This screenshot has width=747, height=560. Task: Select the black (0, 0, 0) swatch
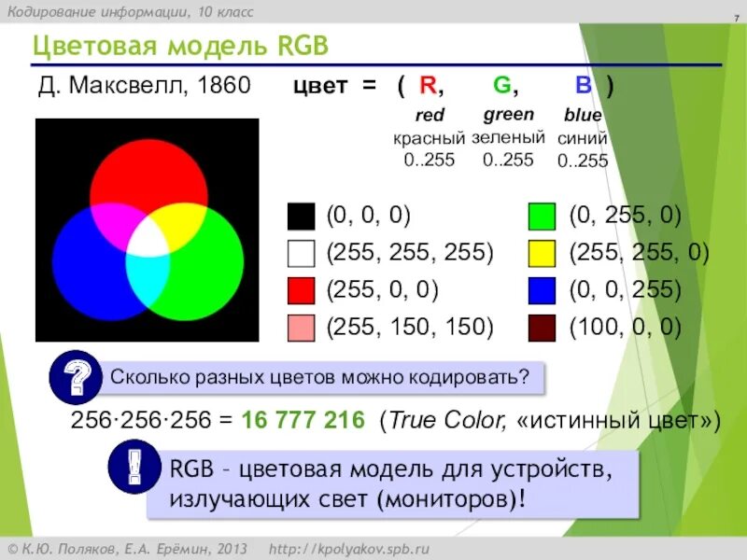[x=301, y=217]
